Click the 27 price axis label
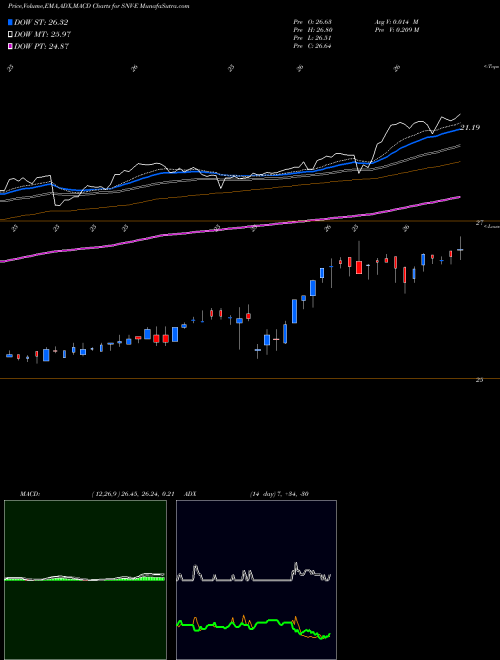The image size is (500, 660). point(479,223)
